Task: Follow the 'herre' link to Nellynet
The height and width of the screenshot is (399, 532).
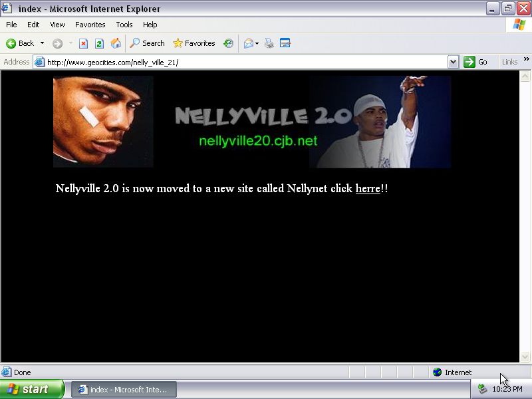Action: (368, 188)
